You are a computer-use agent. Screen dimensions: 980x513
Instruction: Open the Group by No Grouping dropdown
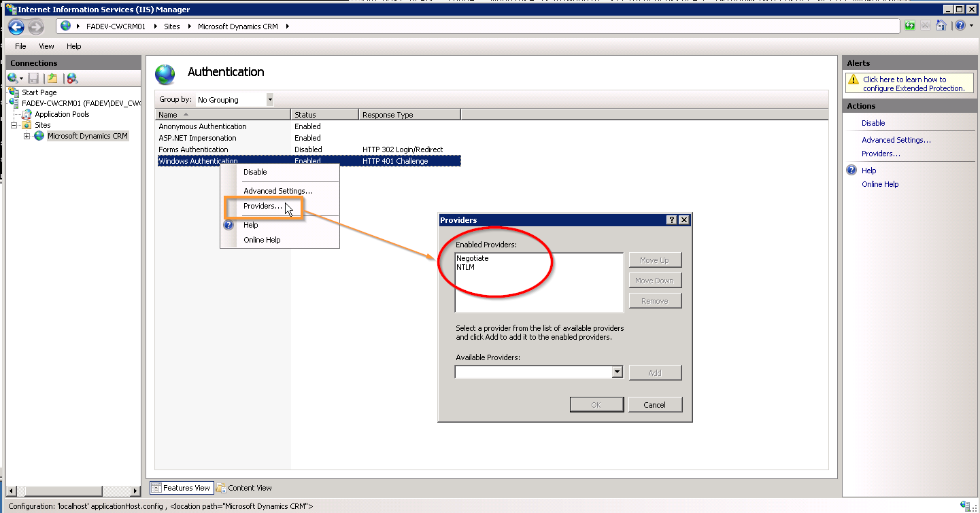[x=269, y=100]
